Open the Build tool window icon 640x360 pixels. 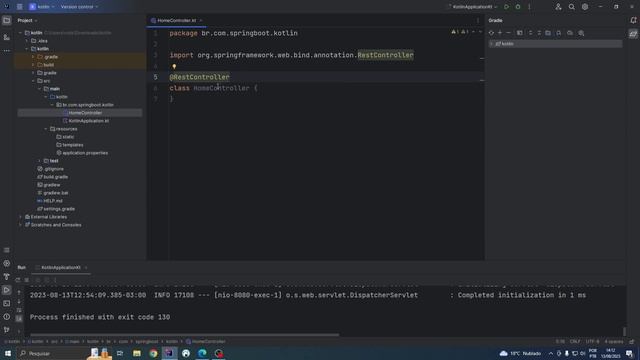click(x=7, y=277)
